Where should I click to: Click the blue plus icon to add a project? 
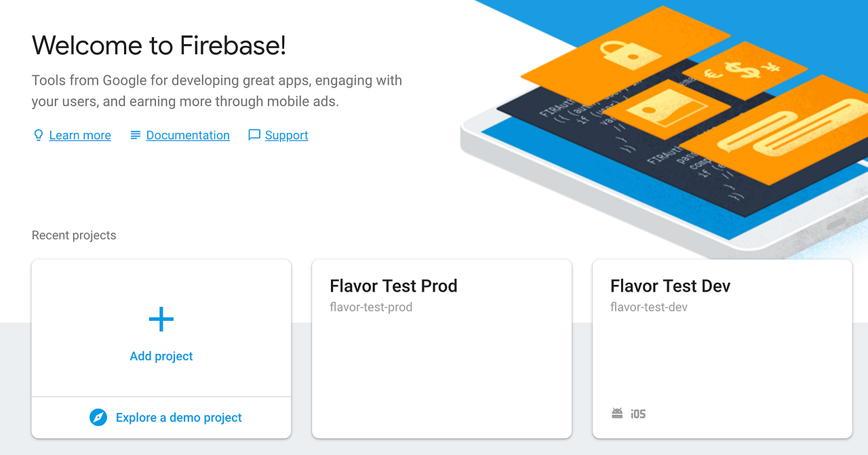(x=161, y=319)
